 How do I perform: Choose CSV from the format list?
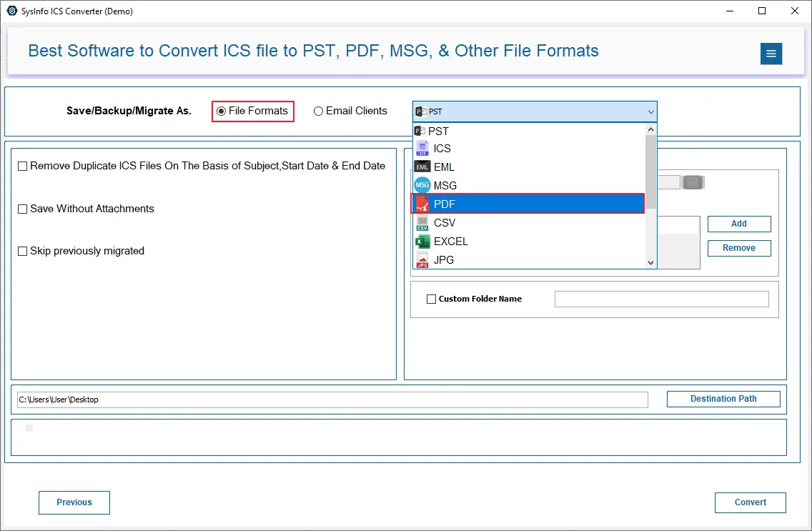[x=529, y=222]
